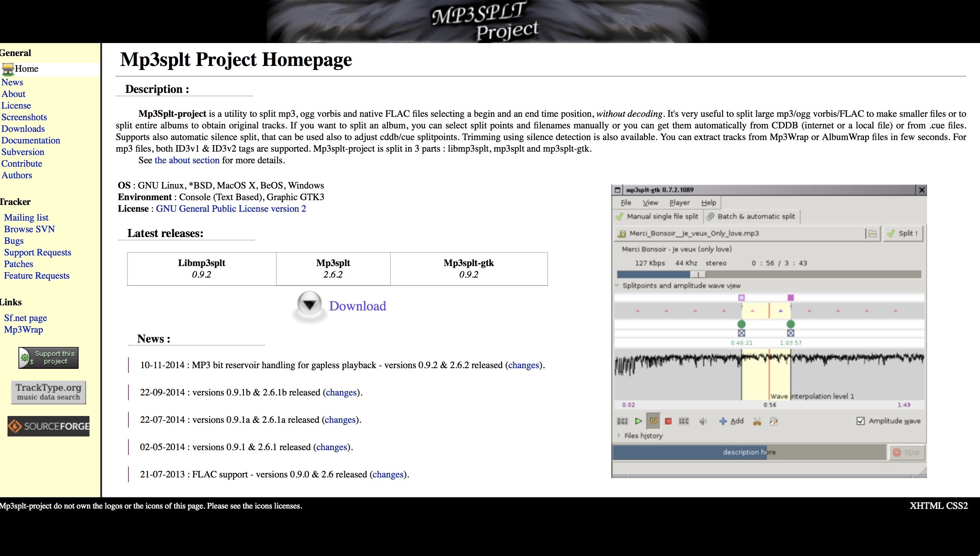This screenshot has width=980, height=556.
Task: Click the Support this project badge
Action: pos(49,358)
